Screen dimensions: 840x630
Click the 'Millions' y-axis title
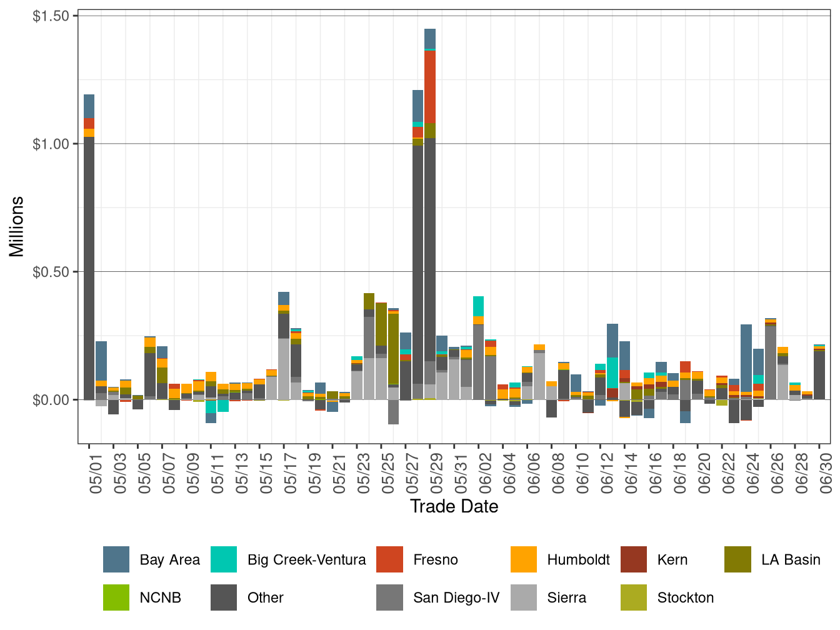[x=17, y=226]
